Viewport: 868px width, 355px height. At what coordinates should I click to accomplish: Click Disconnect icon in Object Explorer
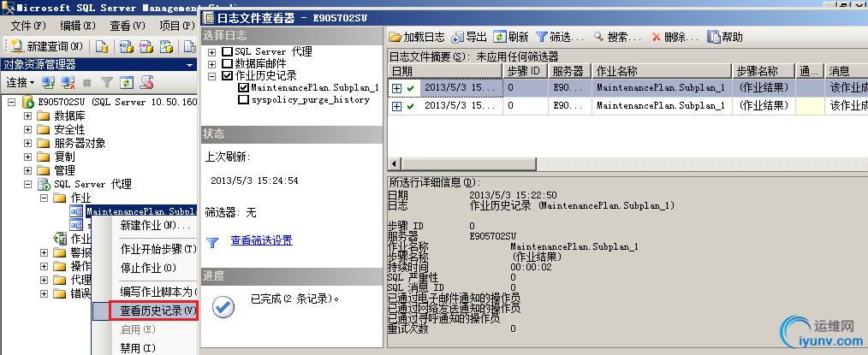tap(68, 82)
